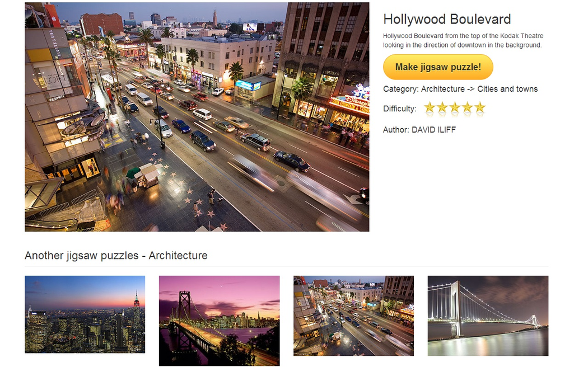Select the first difficulty star
The width and height of the screenshot is (588, 367).
coord(430,108)
